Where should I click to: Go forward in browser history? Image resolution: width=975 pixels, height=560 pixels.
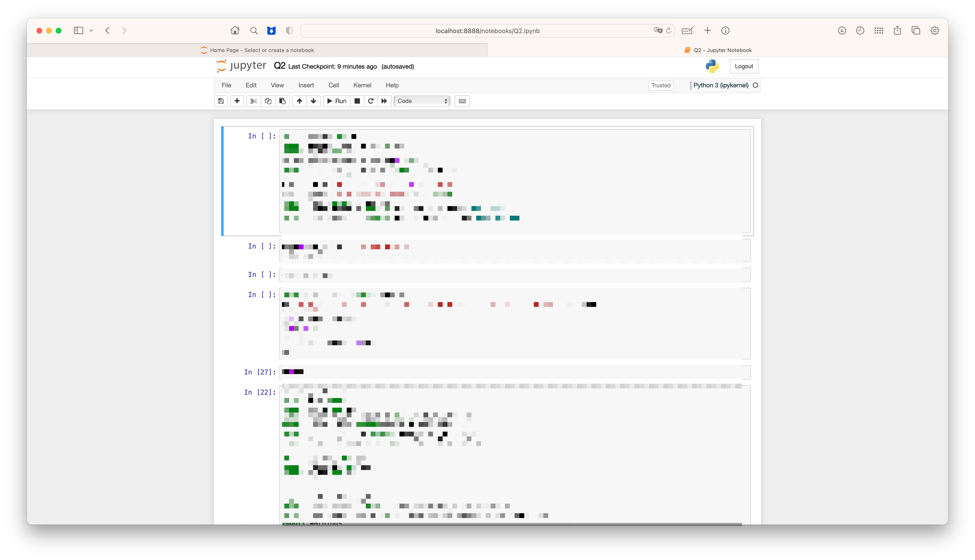(124, 30)
